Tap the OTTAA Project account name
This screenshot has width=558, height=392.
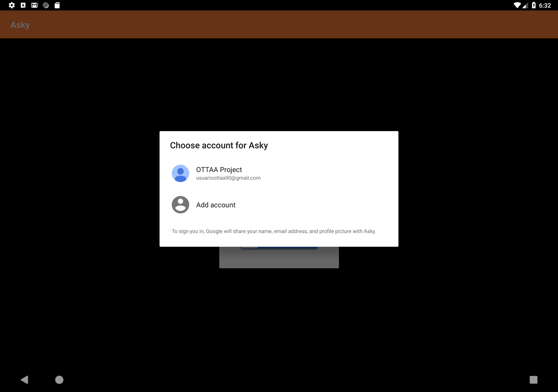pyautogui.click(x=219, y=169)
